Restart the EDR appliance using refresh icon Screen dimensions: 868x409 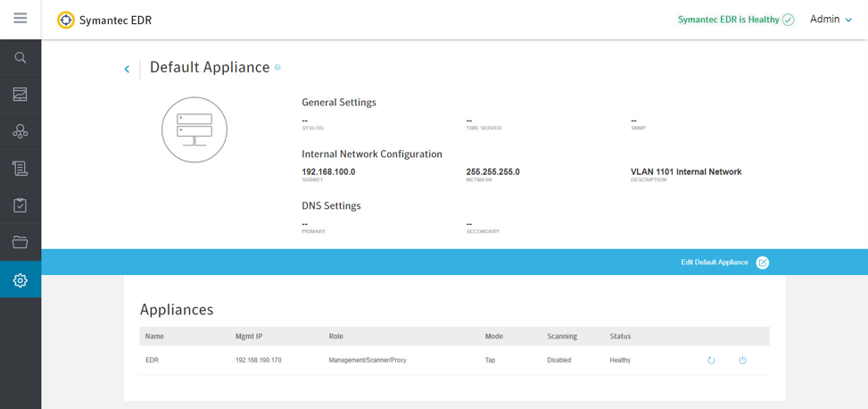coord(711,361)
